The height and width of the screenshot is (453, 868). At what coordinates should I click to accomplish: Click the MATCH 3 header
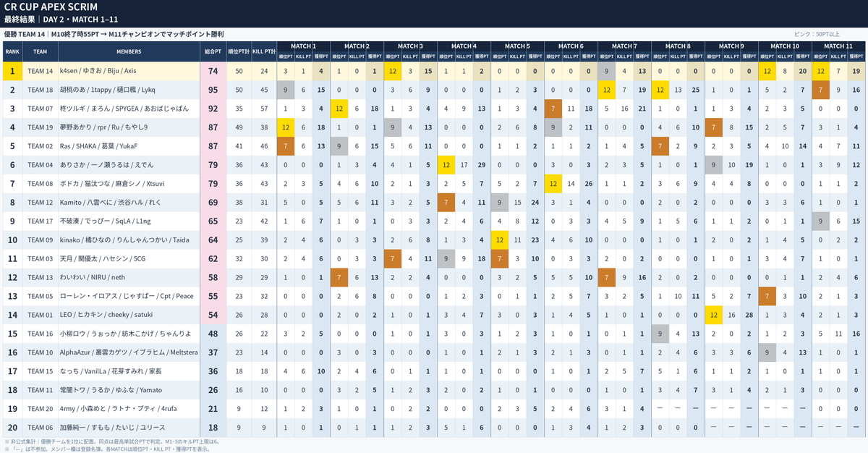tap(410, 46)
